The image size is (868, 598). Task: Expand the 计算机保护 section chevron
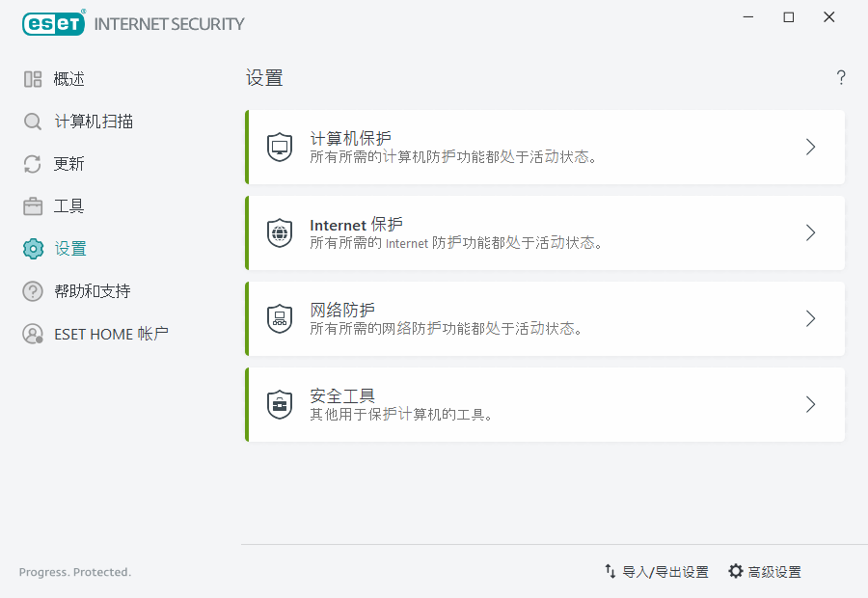click(x=810, y=147)
